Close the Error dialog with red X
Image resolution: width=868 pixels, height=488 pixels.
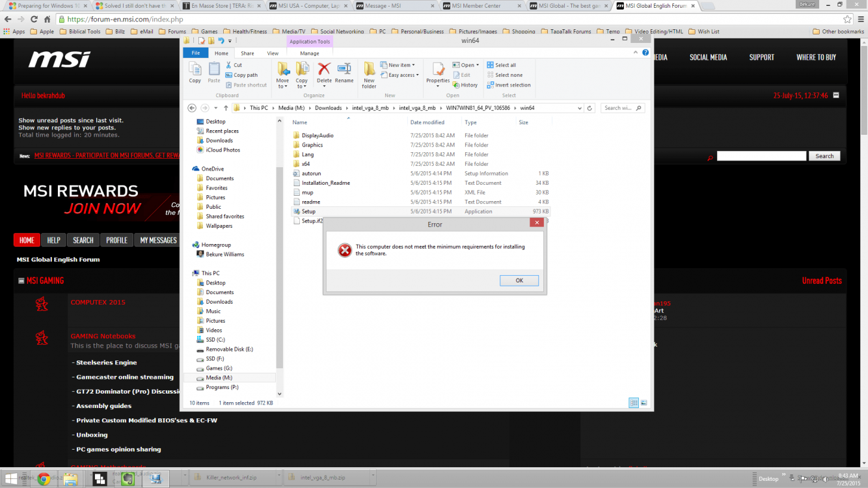(536, 223)
